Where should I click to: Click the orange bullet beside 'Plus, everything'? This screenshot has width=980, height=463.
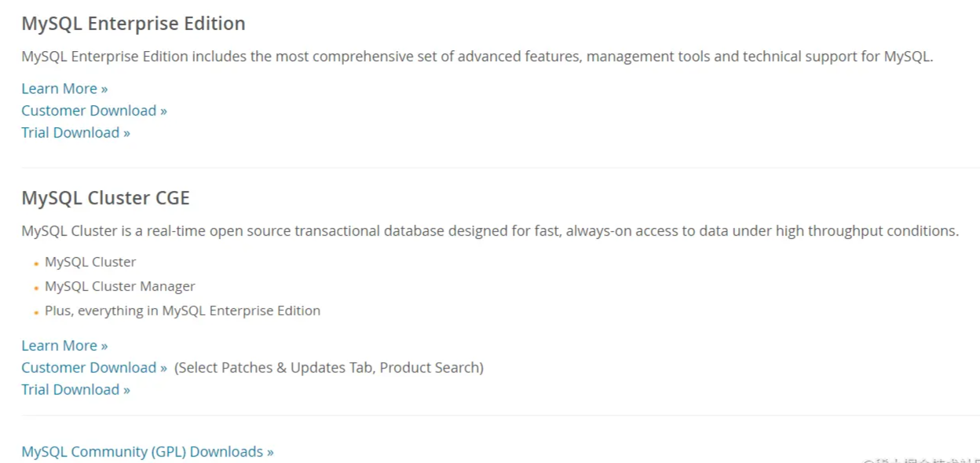pyautogui.click(x=36, y=313)
